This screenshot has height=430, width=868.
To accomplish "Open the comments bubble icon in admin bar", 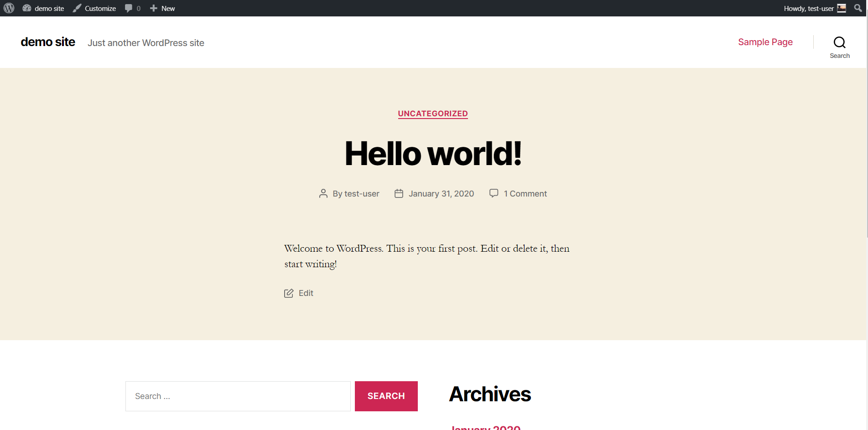I will (129, 8).
